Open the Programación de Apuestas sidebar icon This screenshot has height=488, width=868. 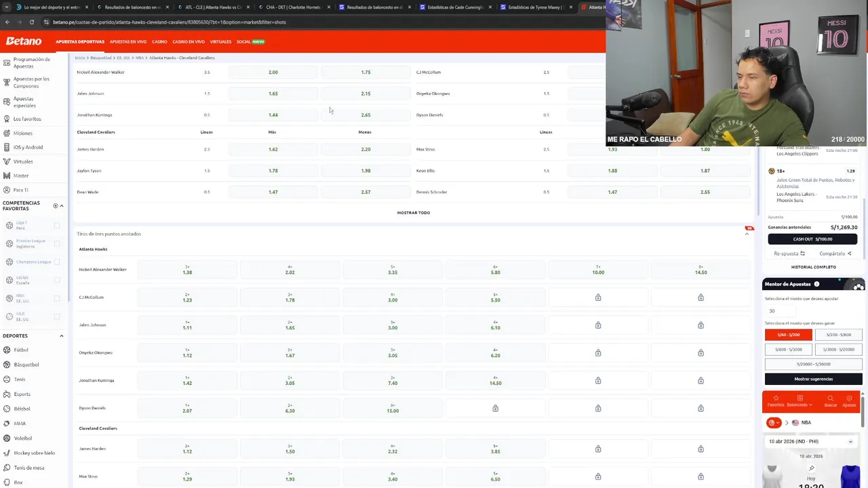tap(6, 62)
